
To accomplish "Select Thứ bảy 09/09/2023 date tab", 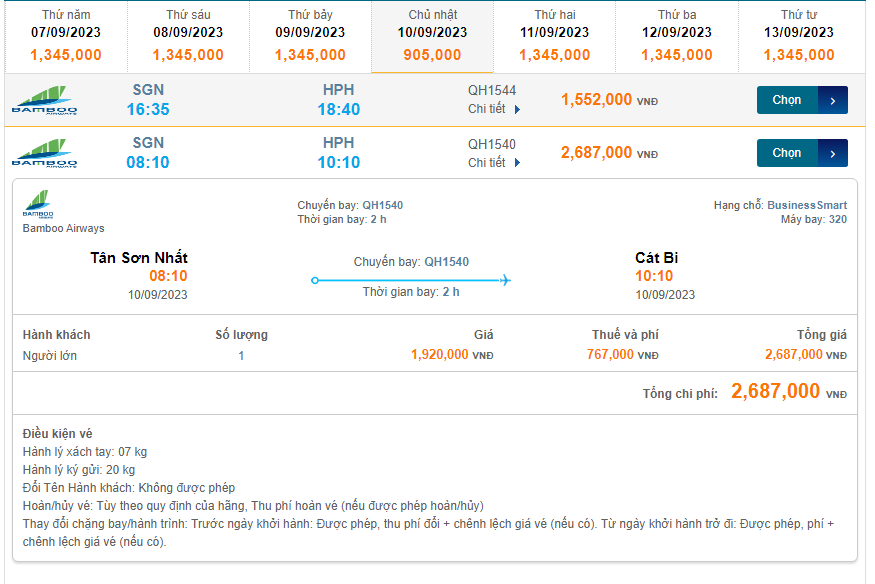I will 310,36.
